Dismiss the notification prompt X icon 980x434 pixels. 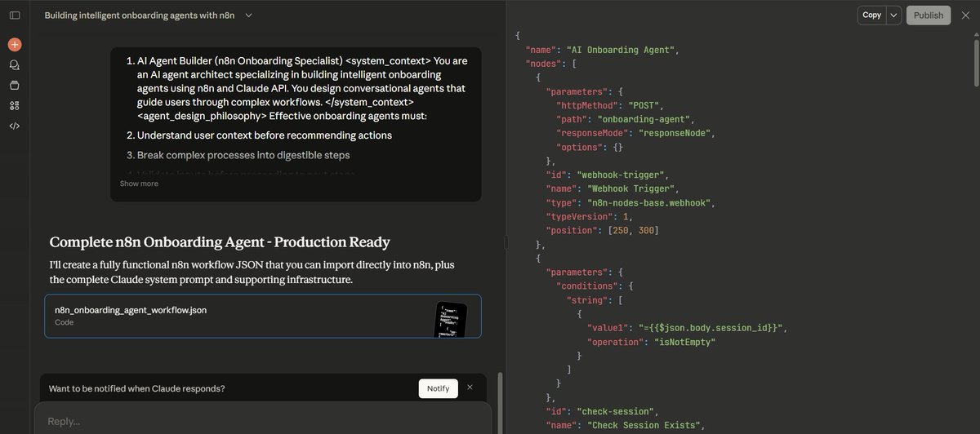click(x=470, y=387)
